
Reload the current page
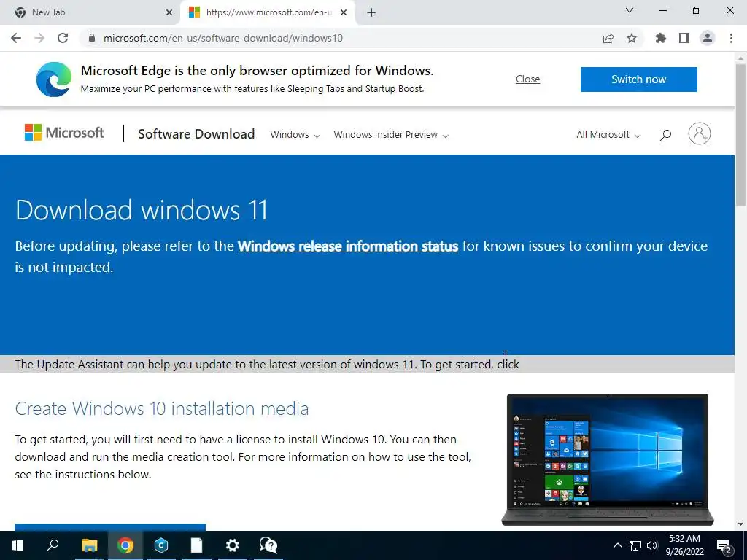coord(63,38)
